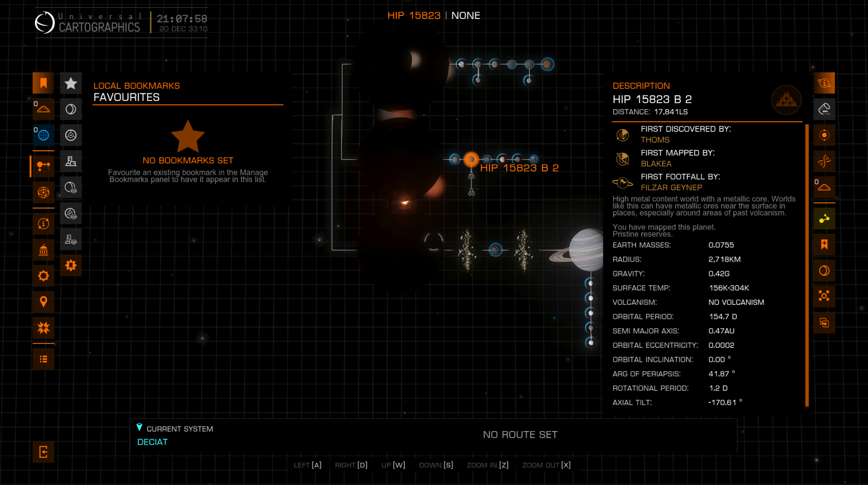Click the description panel scrollbar
The image size is (868, 485).
tap(807, 265)
